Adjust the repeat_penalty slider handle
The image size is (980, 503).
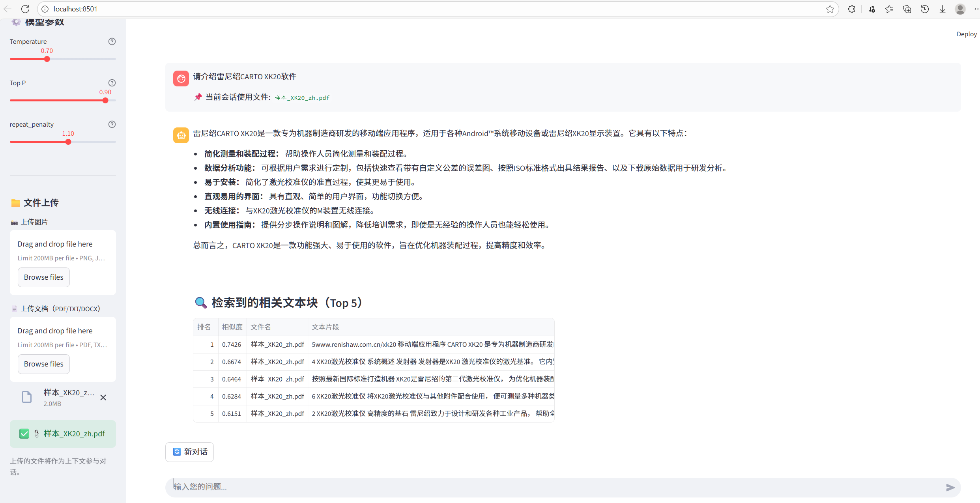click(x=68, y=142)
